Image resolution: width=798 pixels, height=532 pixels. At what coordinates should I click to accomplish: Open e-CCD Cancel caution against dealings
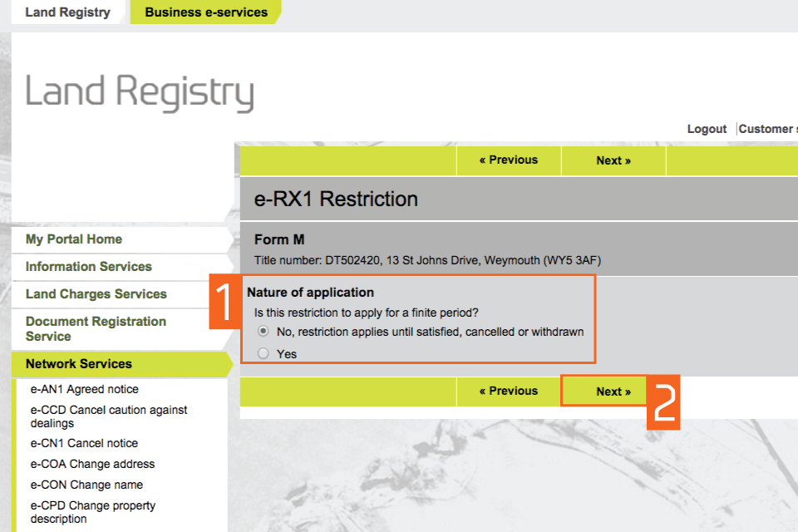(109, 416)
